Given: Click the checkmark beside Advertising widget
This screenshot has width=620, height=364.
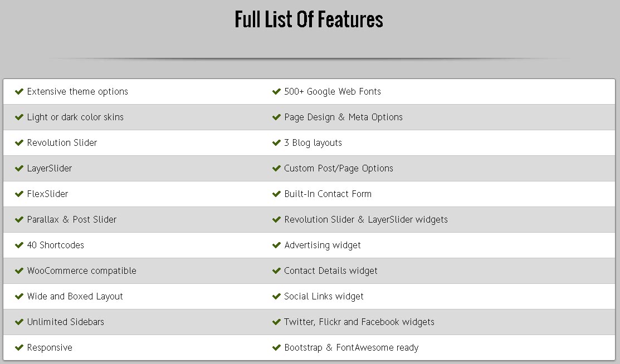Looking at the screenshot, I should coord(276,245).
